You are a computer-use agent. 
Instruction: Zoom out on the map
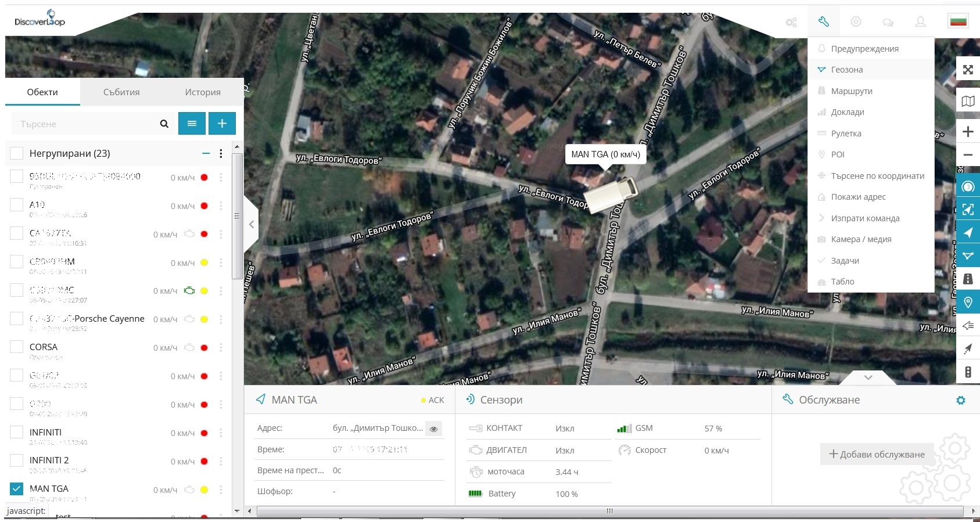(968, 155)
